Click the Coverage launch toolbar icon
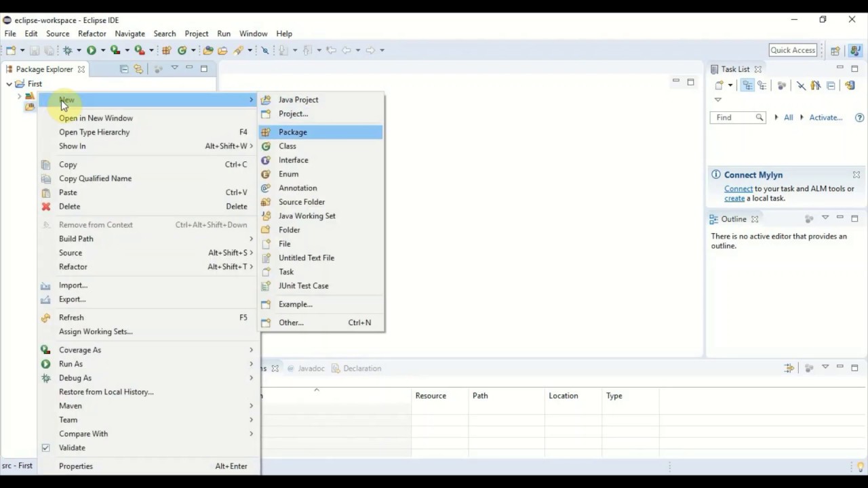 [x=115, y=50]
